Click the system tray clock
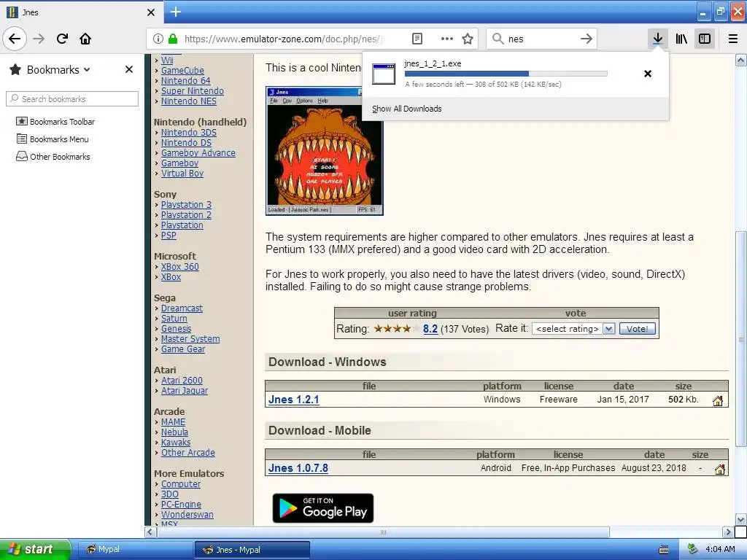The image size is (747, 560). pyautogui.click(x=720, y=550)
